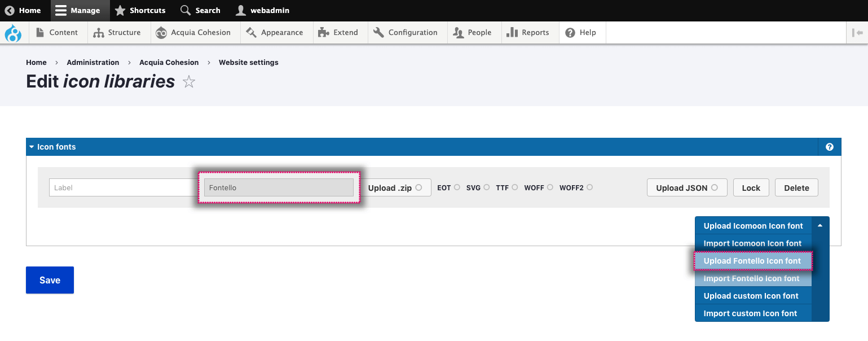Click the toolbar orientation toggle icon
The image size is (868, 341).
coord(857,33)
